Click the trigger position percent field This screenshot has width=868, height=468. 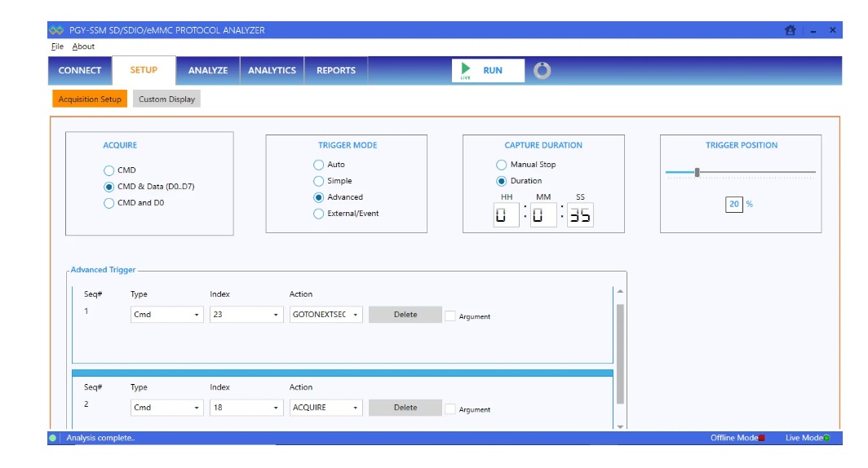[734, 204]
